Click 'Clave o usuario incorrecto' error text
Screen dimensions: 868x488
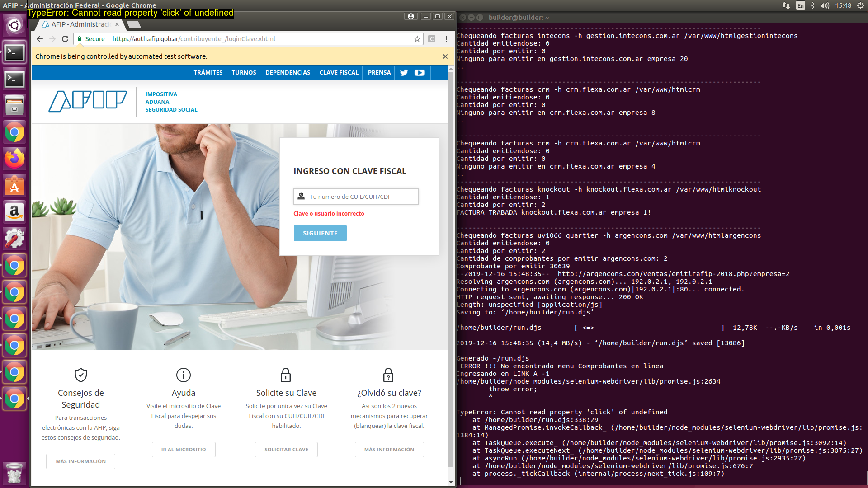pyautogui.click(x=329, y=214)
